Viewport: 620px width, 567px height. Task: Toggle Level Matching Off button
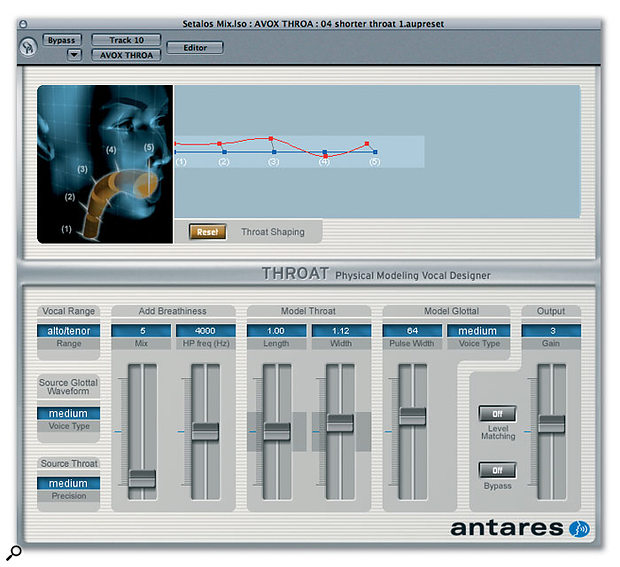point(497,414)
